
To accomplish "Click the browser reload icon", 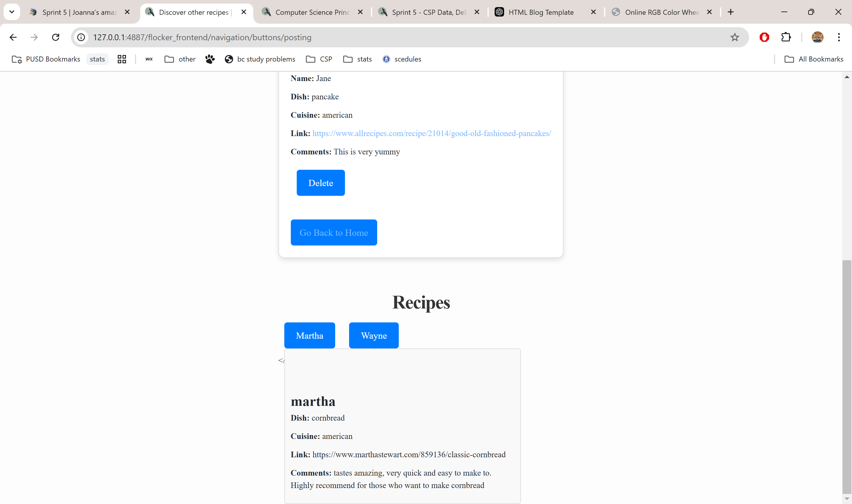I will coord(55,37).
